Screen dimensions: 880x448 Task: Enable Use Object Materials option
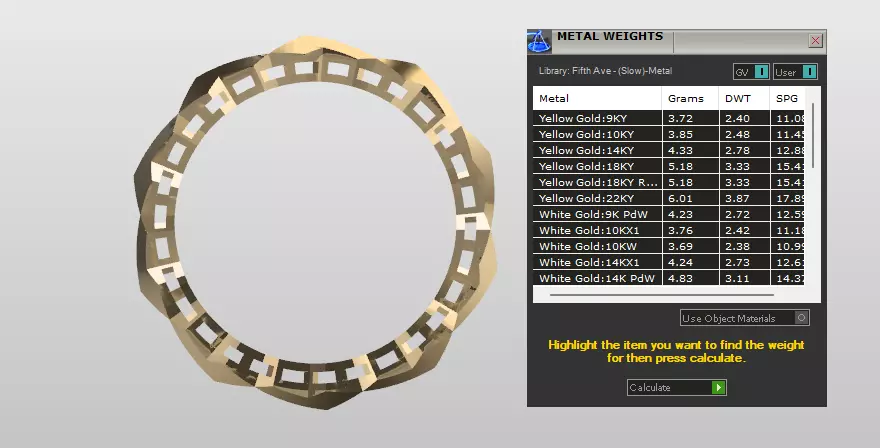(x=745, y=318)
